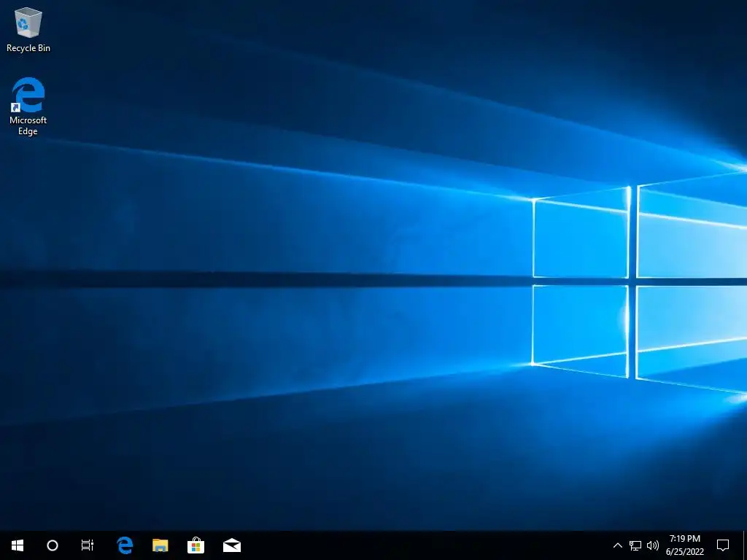Launch Edge from the taskbar
The height and width of the screenshot is (560, 747).
pos(125,545)
